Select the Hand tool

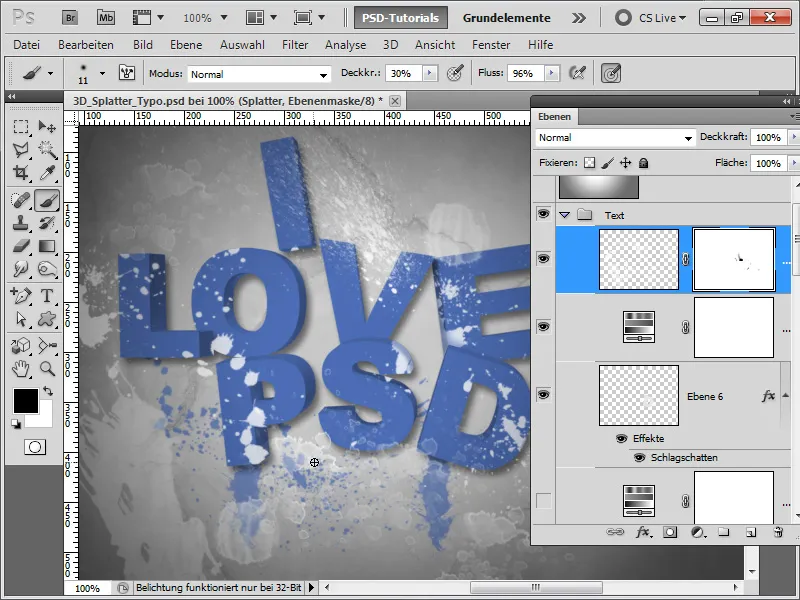[20, 368]
